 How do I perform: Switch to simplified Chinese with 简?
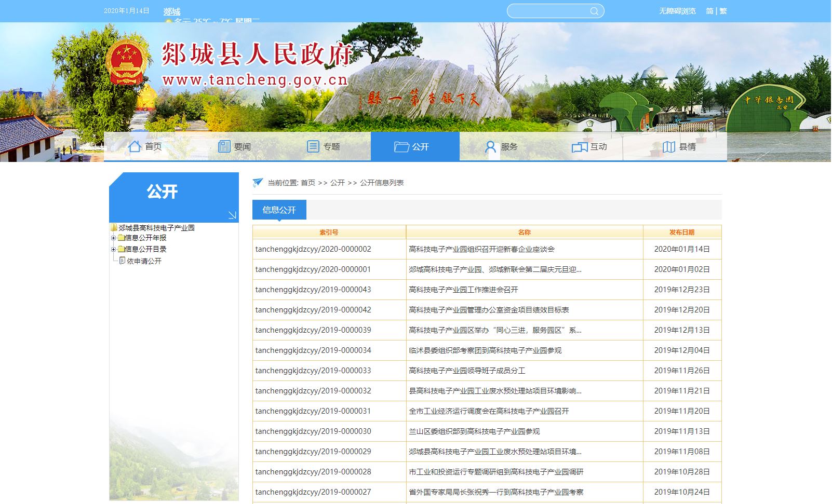coord(709,11)
